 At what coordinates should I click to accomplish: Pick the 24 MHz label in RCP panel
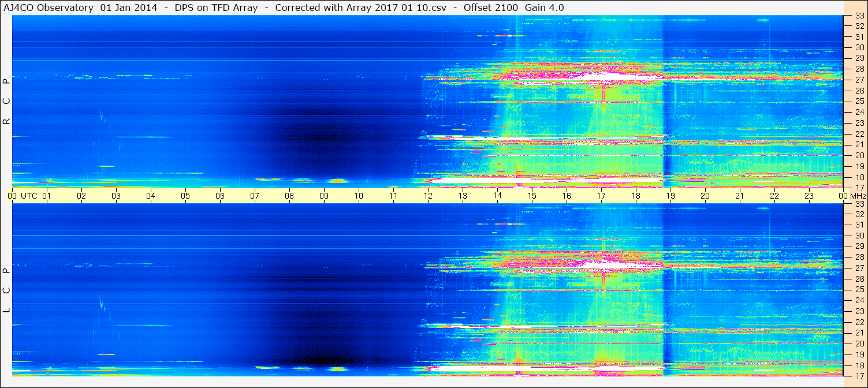859,112
